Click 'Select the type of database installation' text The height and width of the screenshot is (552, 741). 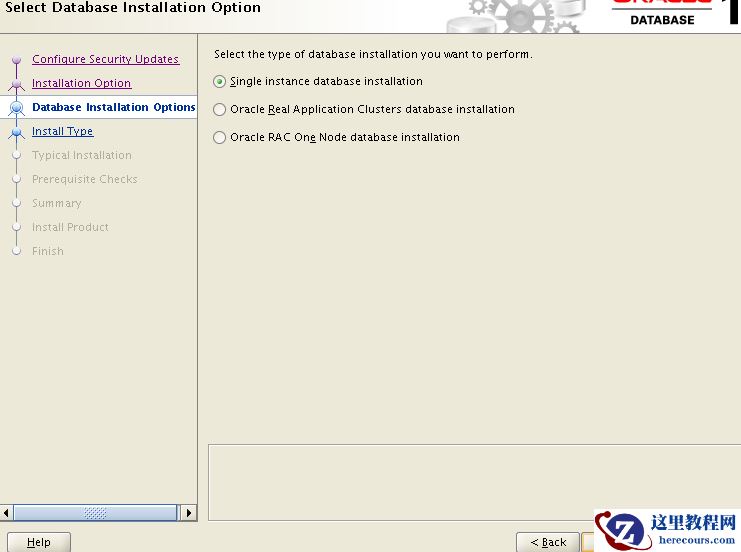coord(373,54)
